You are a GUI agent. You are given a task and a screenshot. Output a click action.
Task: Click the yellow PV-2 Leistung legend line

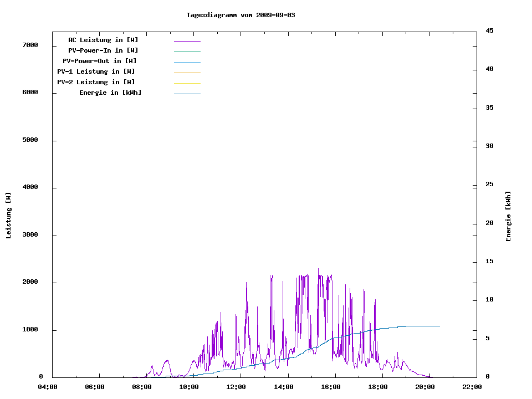187,83
